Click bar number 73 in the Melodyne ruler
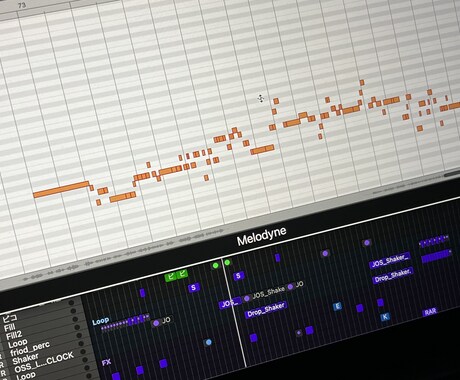The width and height of the screenshot is (460, 380). tap(22, 5)
